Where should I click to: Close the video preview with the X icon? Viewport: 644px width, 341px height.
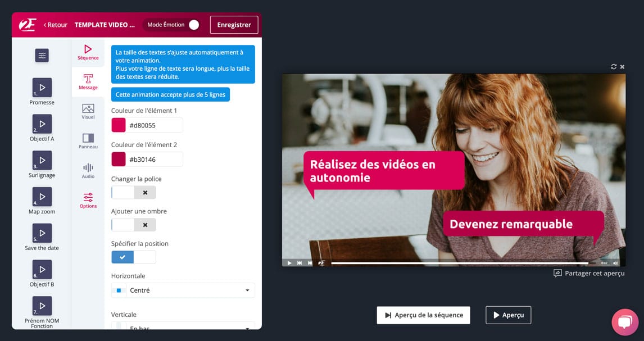pyautogui.click(x=622, y=66)
